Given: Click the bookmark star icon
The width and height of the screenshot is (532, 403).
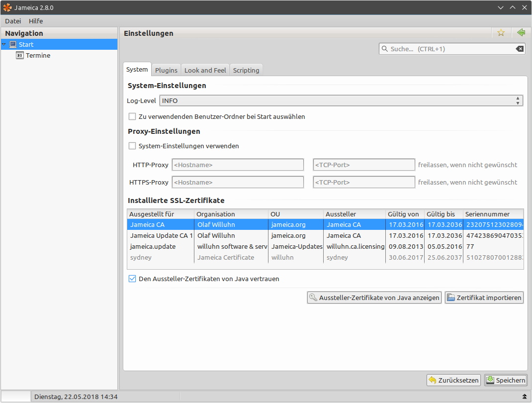Looking at the screenshot, I should [501, 33].
